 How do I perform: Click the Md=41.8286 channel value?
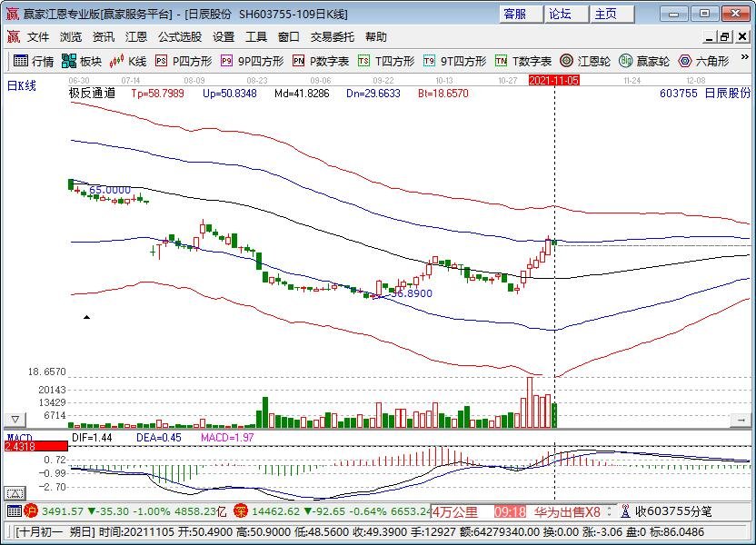pyautogui.click(x=302, y=93)
